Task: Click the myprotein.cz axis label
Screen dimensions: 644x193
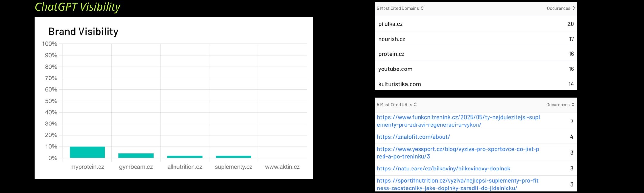Action: click(x=87, y=167)
